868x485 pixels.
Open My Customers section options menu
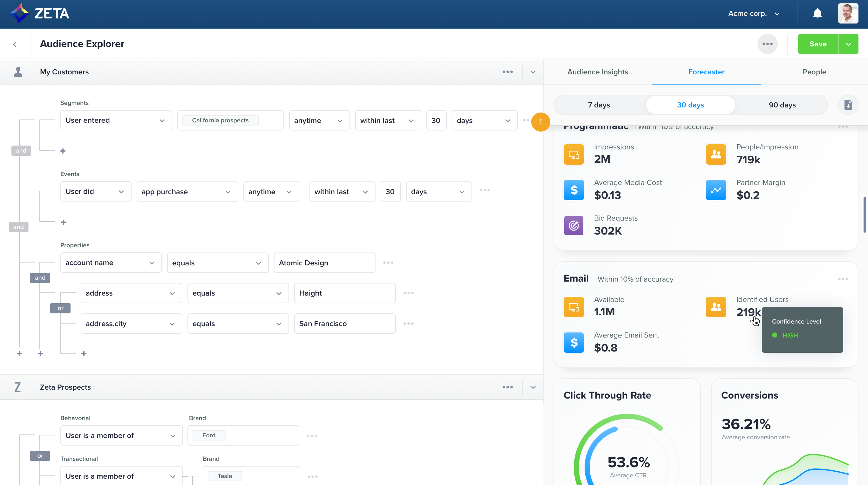pyautogui.click(x=507, y=72)
